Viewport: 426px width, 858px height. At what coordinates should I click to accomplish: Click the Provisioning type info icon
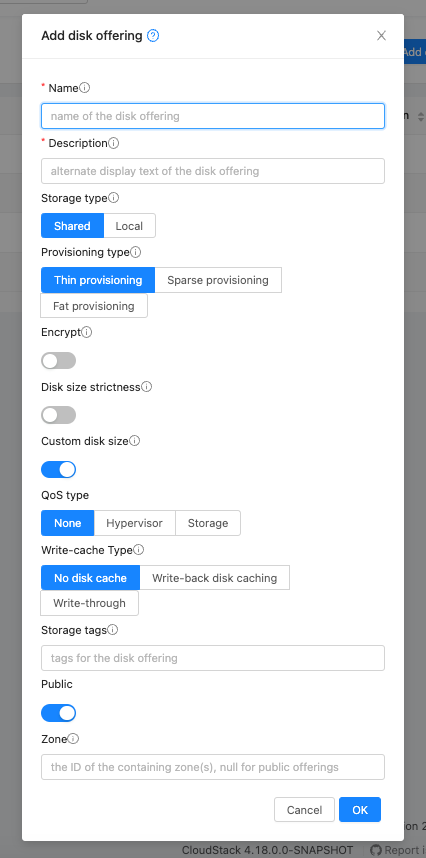(x=136, y=252)
